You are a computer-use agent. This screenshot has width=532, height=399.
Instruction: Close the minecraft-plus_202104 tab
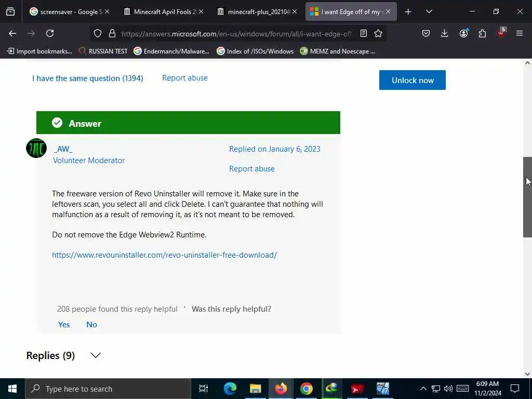[295, 11]
